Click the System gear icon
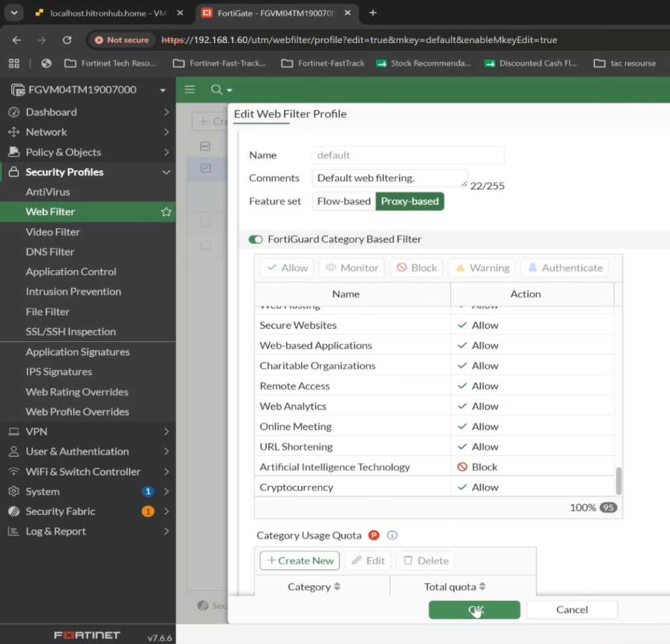 pyautogui.click(x=14, y=492)
